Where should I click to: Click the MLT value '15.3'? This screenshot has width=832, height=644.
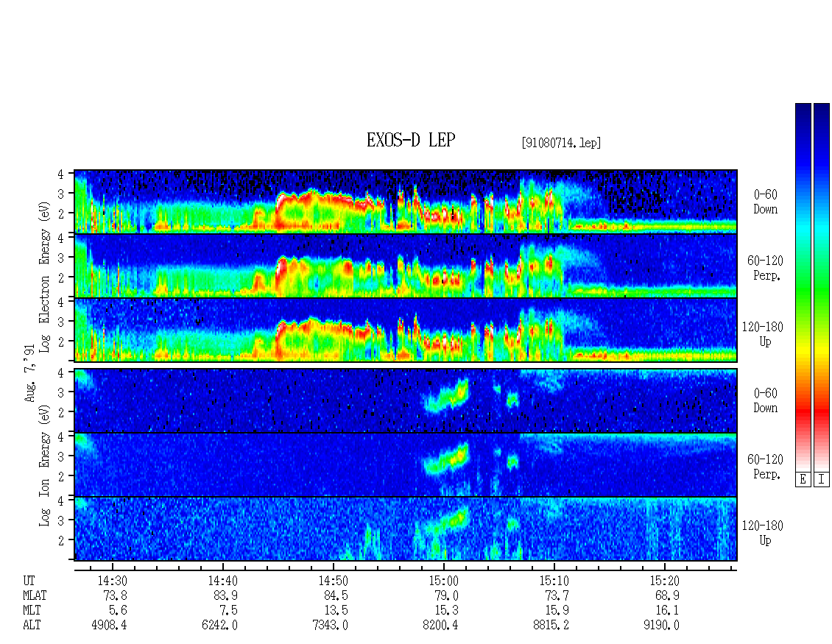447,611
